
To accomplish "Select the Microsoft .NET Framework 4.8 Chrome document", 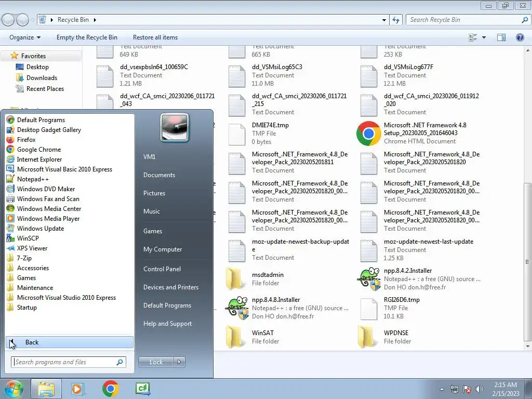I will (418, 133).
